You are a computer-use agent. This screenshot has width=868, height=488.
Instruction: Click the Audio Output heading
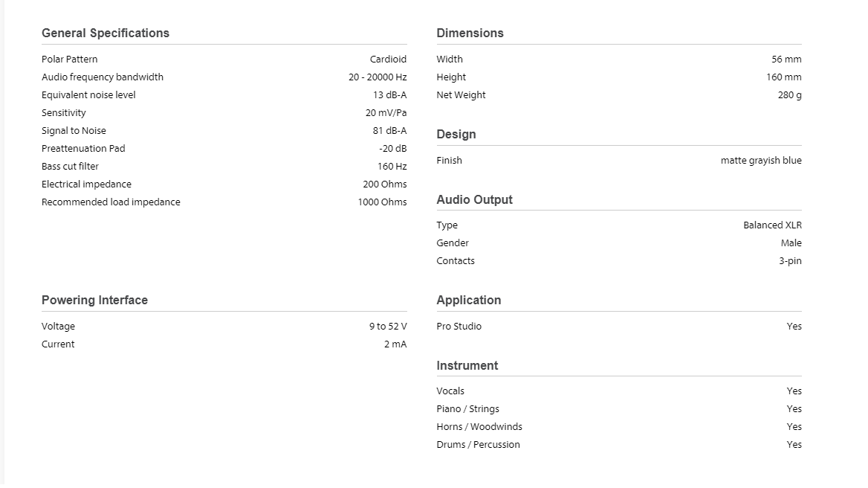tap(474, 199)
